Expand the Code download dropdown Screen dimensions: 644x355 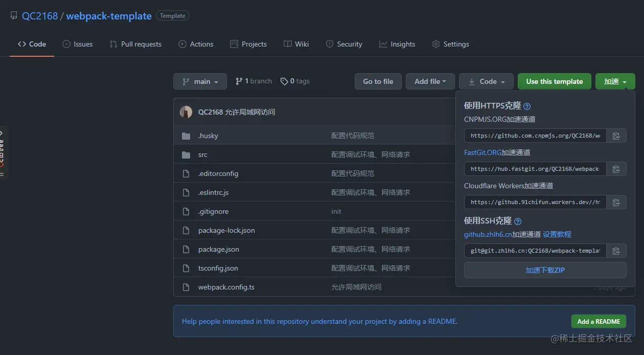487,81
